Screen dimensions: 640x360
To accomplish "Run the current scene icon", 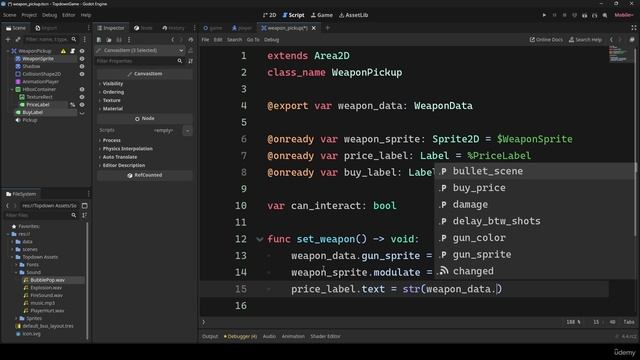I will [584, 15].
